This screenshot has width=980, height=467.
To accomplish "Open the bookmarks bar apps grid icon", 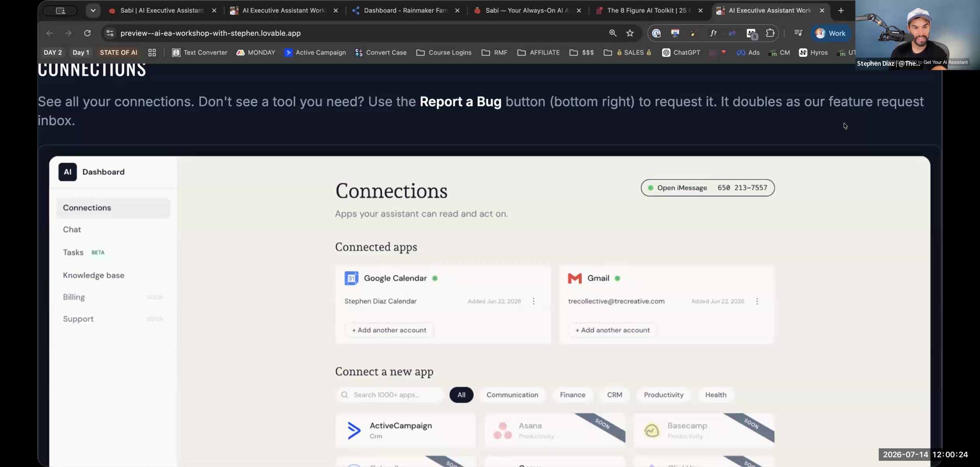I will click(152, 53).
